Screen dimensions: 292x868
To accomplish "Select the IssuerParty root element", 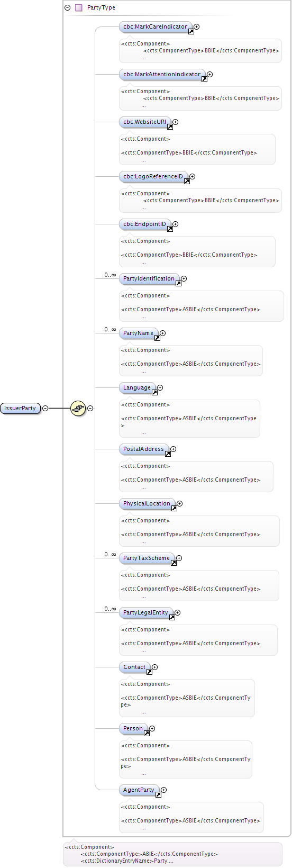I will point(20,408).
